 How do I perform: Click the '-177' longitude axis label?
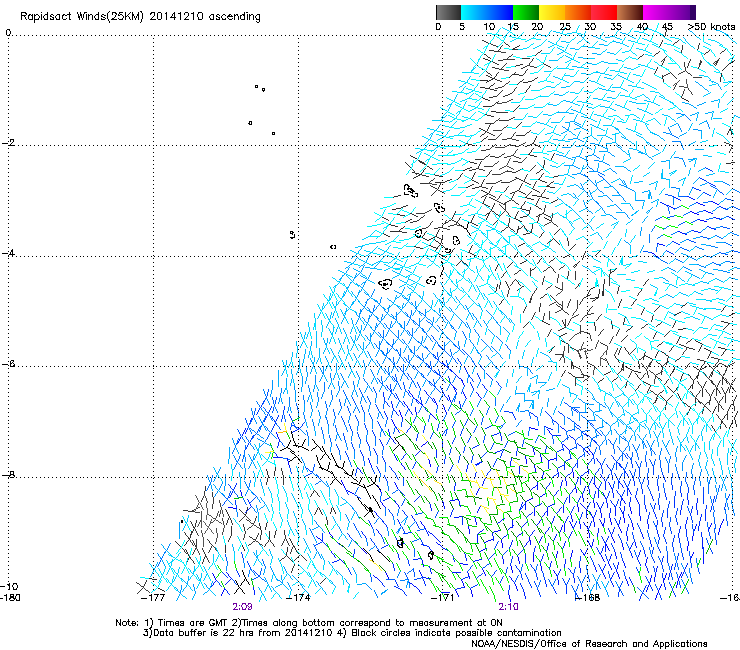(x=153, y=598)
